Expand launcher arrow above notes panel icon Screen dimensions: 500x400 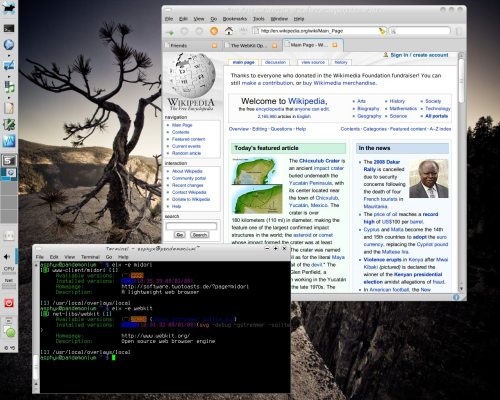tap(9, 98)
